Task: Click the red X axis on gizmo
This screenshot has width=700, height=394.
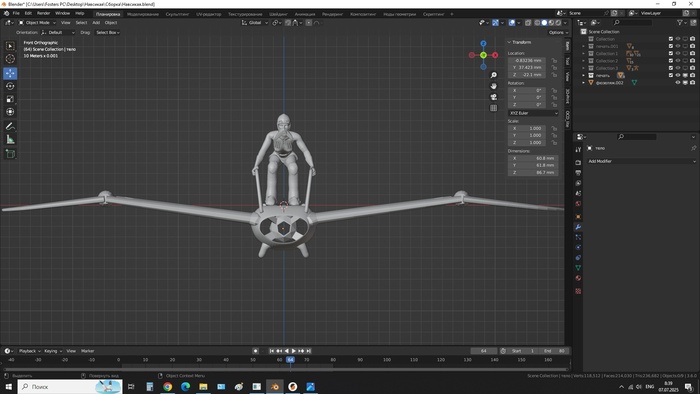Action: click(495, 55)
